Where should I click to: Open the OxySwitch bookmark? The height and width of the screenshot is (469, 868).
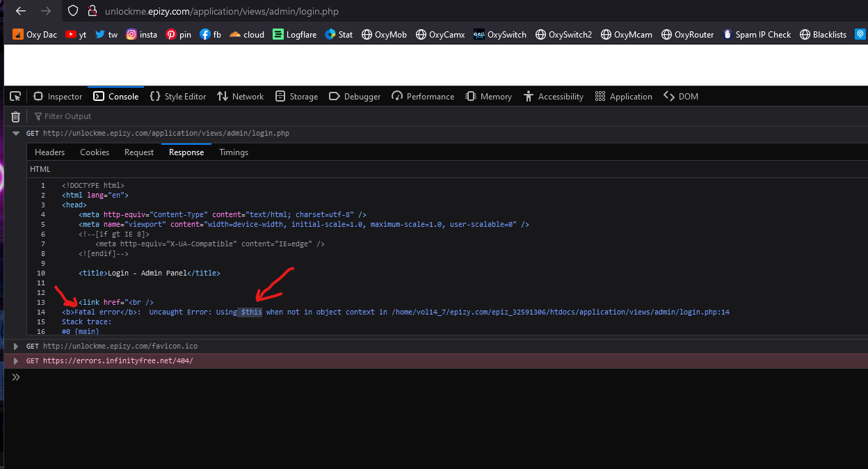coord(499,34)
